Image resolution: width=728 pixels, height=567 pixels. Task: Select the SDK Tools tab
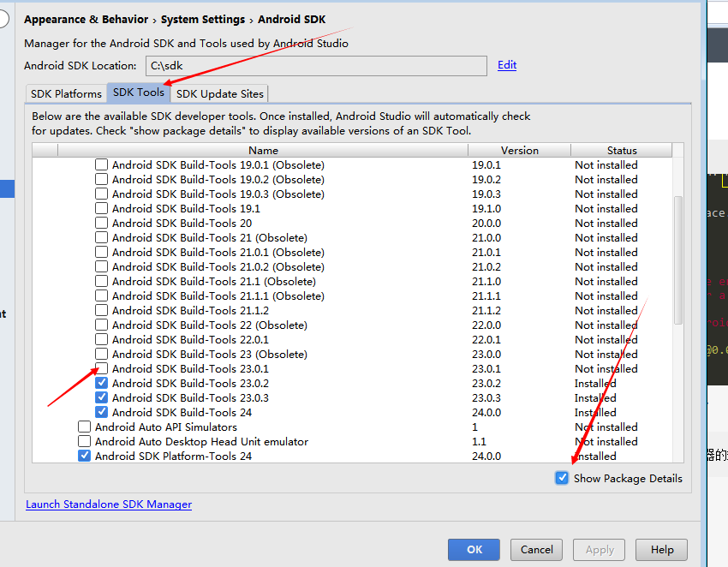[x=139, y=93]
